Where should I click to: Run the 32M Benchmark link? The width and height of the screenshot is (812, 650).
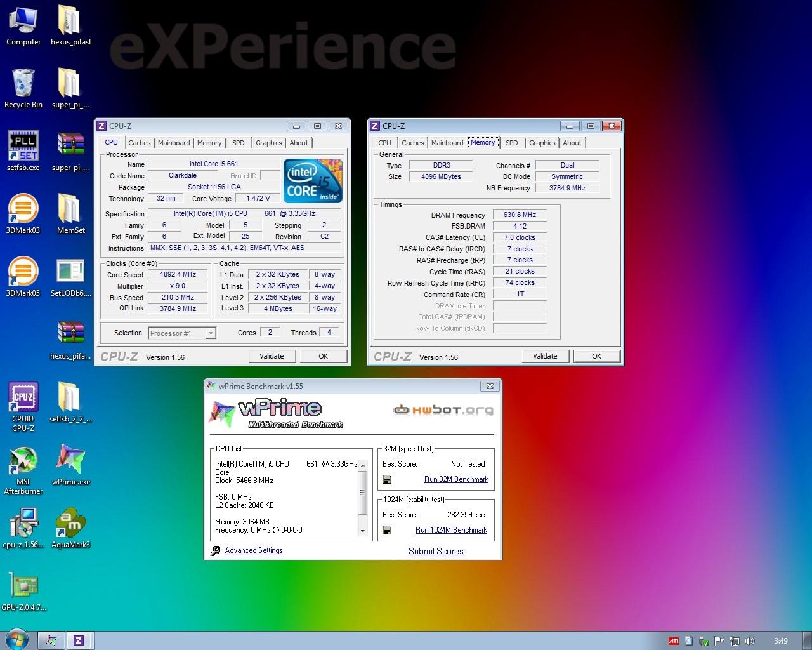456,479
